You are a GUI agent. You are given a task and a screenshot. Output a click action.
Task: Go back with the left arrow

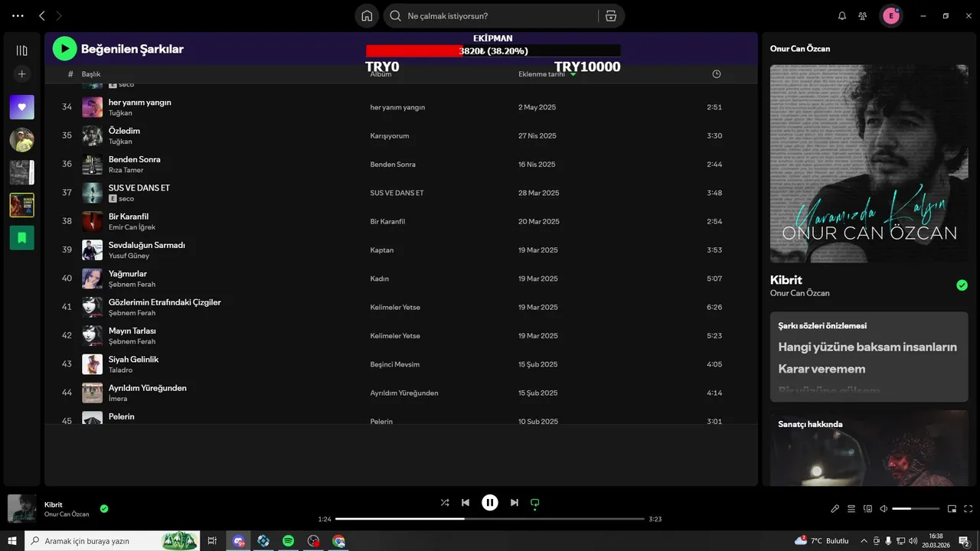click(x=42, y=15)
